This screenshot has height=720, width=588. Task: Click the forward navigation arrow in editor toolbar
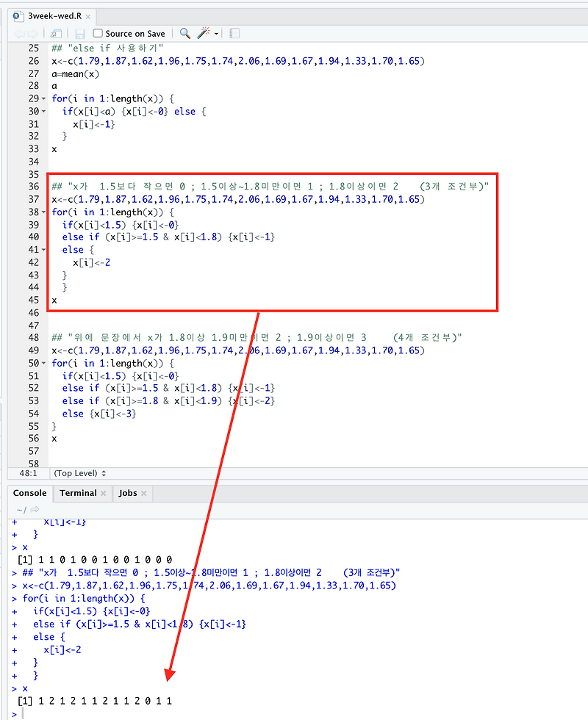(31, 33)
